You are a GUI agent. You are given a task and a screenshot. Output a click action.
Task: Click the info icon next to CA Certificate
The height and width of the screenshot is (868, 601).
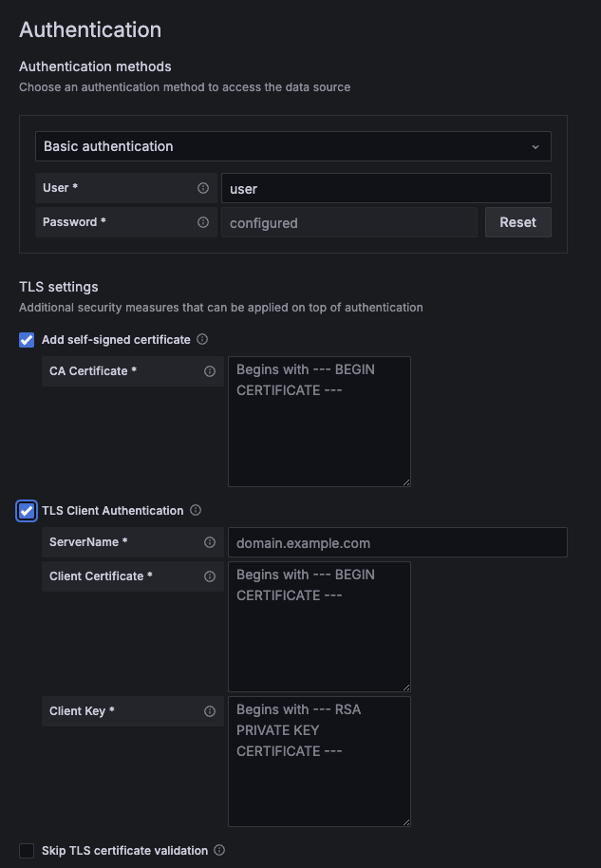(208, 371)
